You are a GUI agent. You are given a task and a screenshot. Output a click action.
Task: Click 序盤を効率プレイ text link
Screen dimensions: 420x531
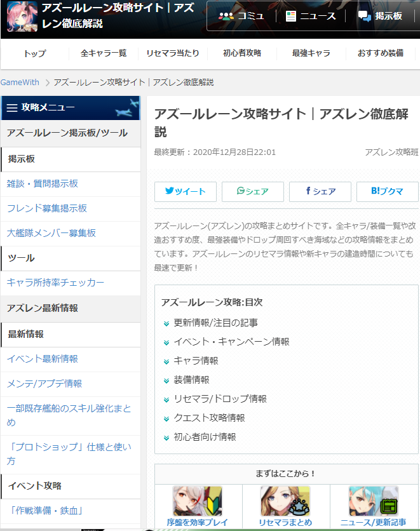click(x=197, y=523)
